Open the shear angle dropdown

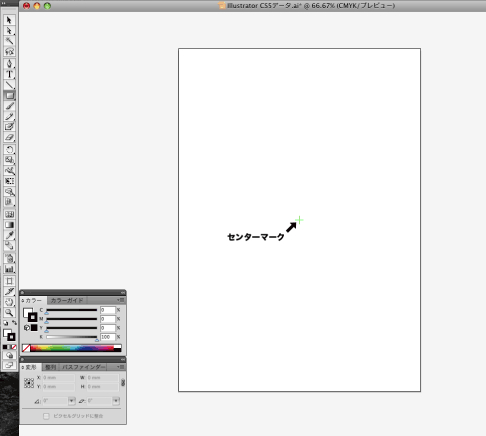click(116, 401)
